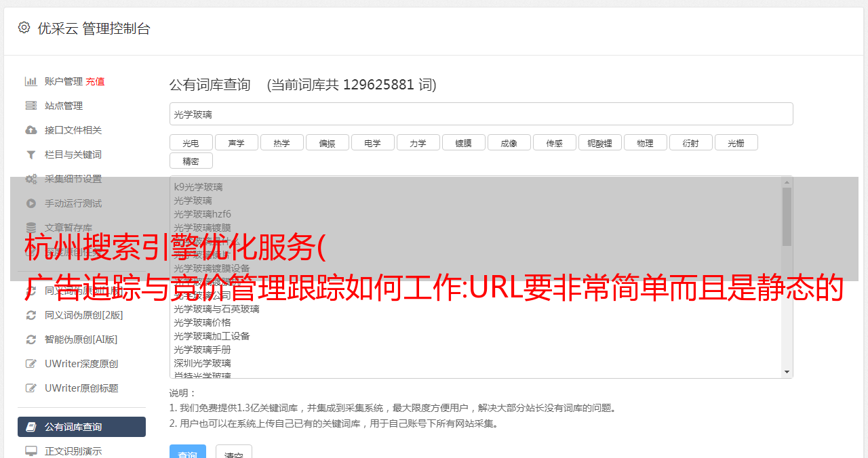Image resolution: width=868 pixels, height=458 pixels.
Task: Choose the 镀膜 tag button
Action: 464,142
